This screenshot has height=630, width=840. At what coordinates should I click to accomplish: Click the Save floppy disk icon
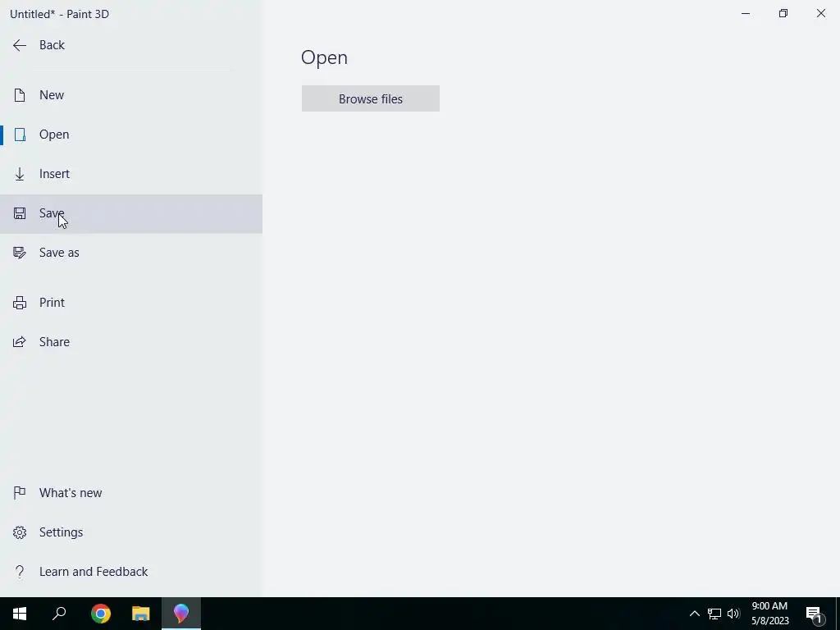pos(20,213)
